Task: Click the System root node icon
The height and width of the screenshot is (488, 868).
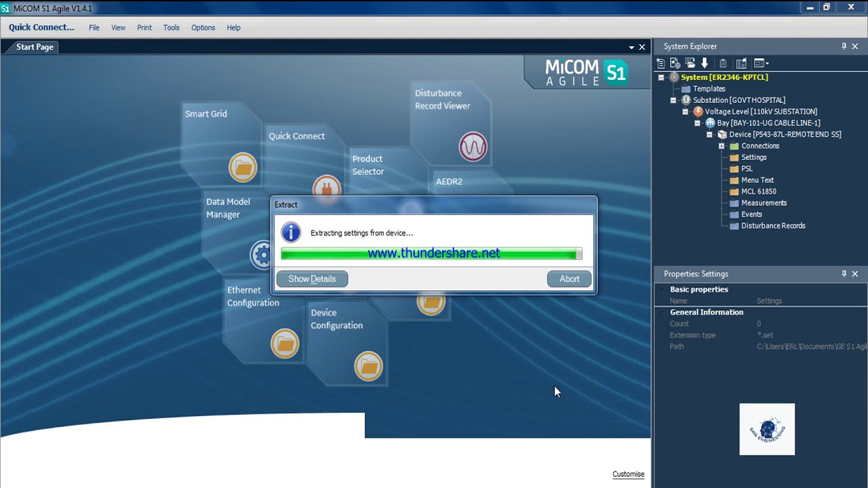Action: (x=674, y=77)
